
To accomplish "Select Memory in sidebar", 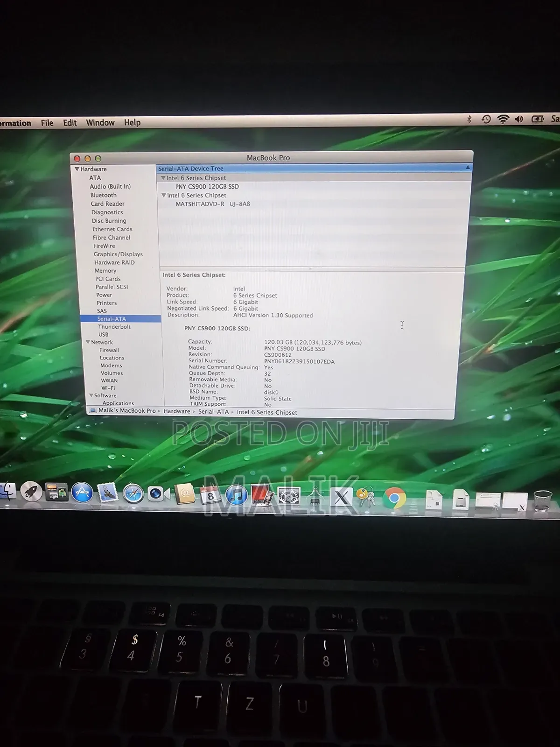I will (x=105, y=271).
